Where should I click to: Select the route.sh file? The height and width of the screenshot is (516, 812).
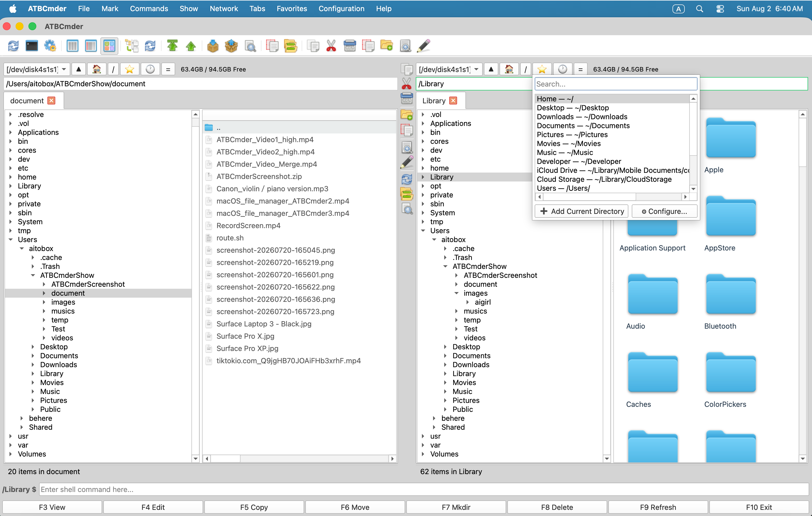click(230, 238)
